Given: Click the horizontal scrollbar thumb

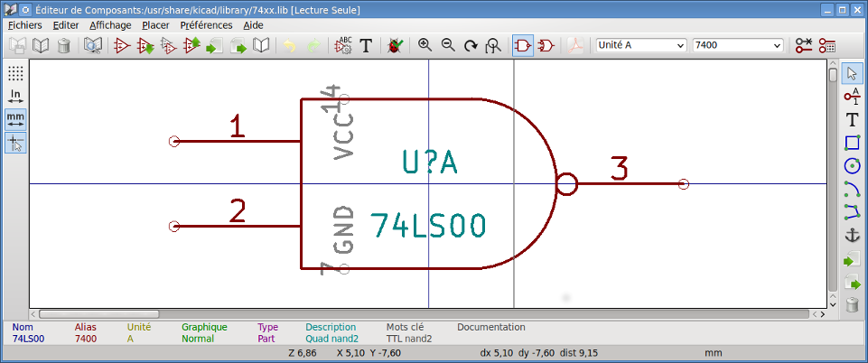Looking at the screenshot, I should tap(98, 314).
